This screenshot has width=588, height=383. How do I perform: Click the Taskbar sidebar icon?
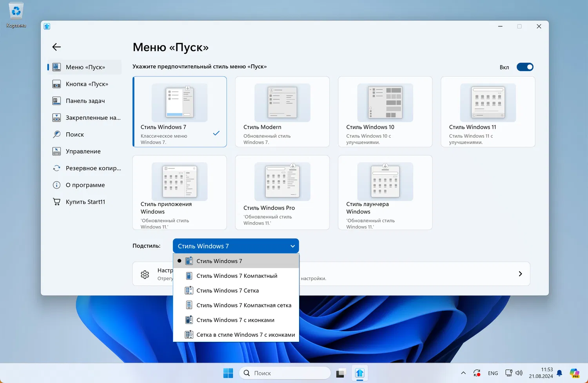(56, 101)
